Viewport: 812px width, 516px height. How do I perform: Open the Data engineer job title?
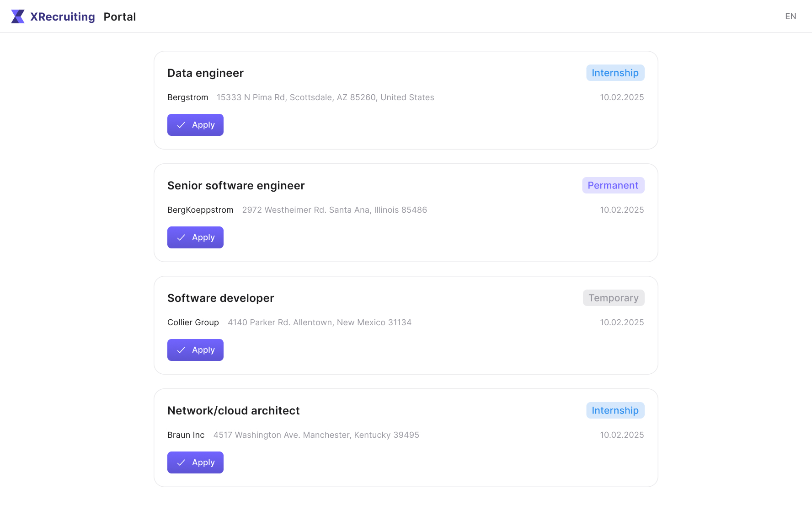205,73
